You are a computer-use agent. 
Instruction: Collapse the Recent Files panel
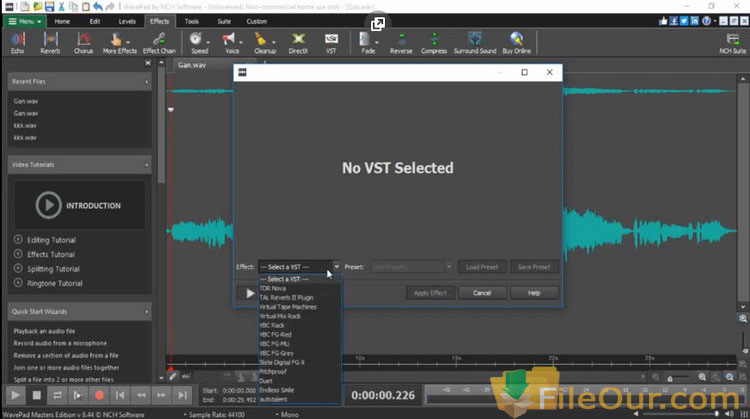click(x=146, y=82)
